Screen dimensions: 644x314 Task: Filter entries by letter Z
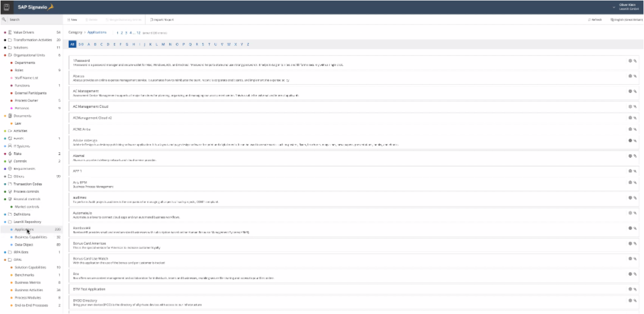tap(248, 44)
